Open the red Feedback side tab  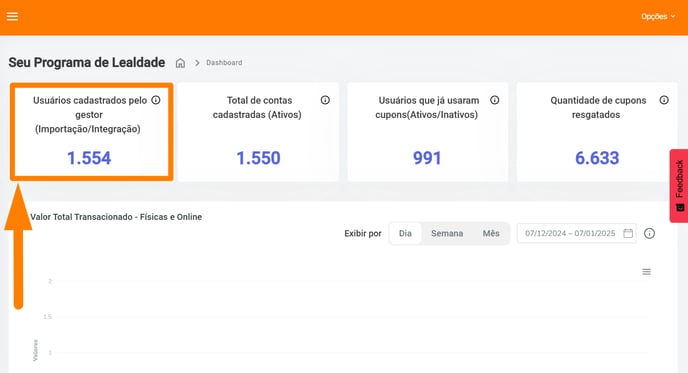pyautogui.click(x=679, y=186)
